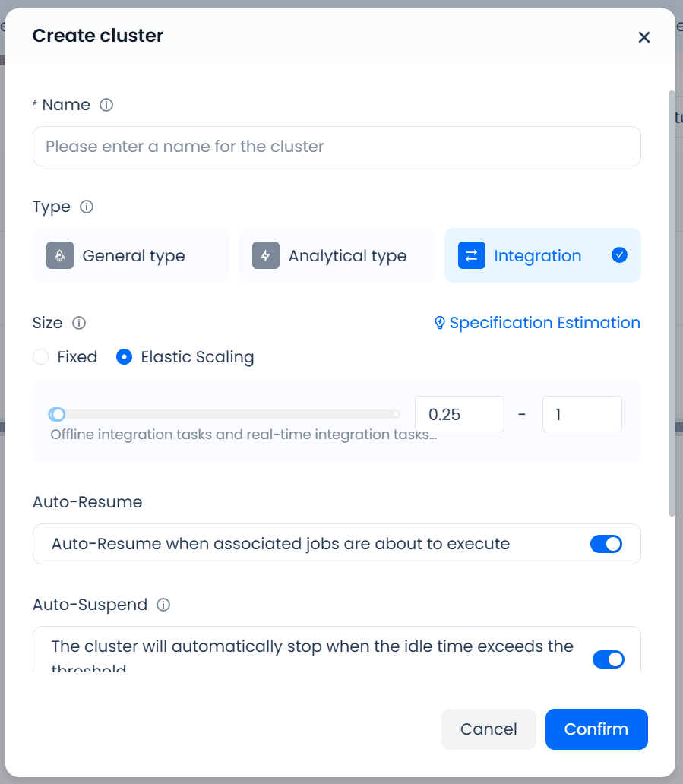This screenshot has width=683, height=784.
Task: Click the Auto-Suspend info icon
Action: click(163, 605)
